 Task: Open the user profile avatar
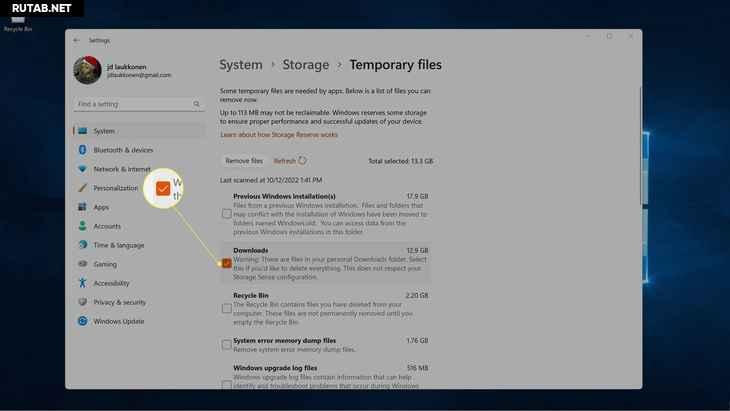[88, 70]
